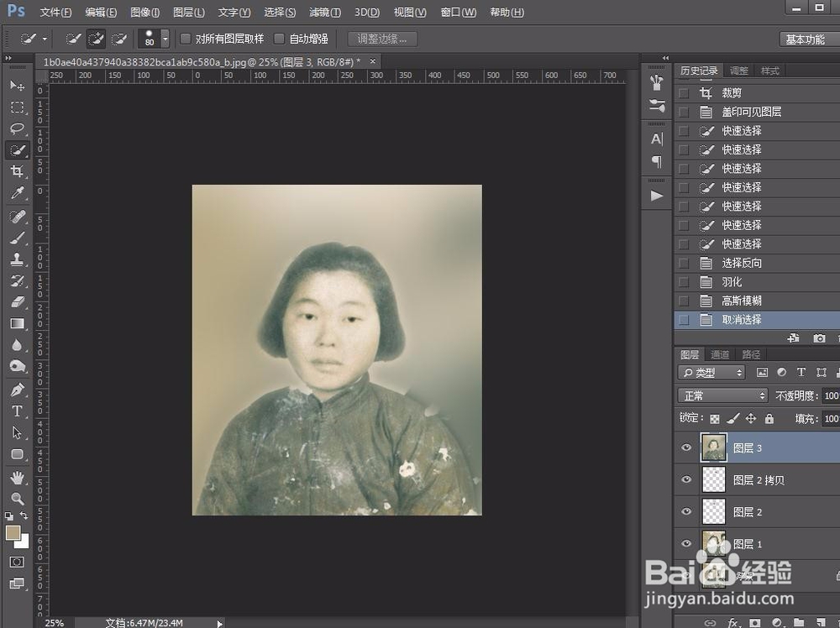
Task: Open status bar info arrow
Action: tap(219, 623)
